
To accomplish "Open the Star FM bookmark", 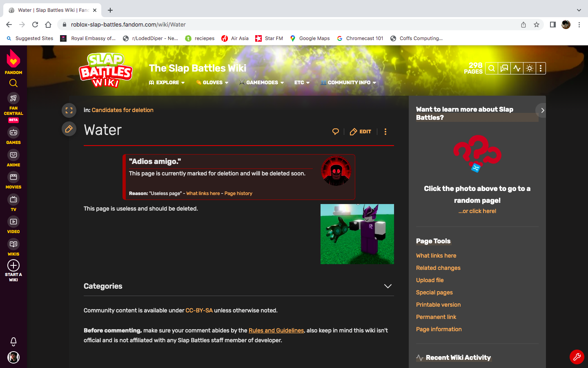I will pos(269,38).
